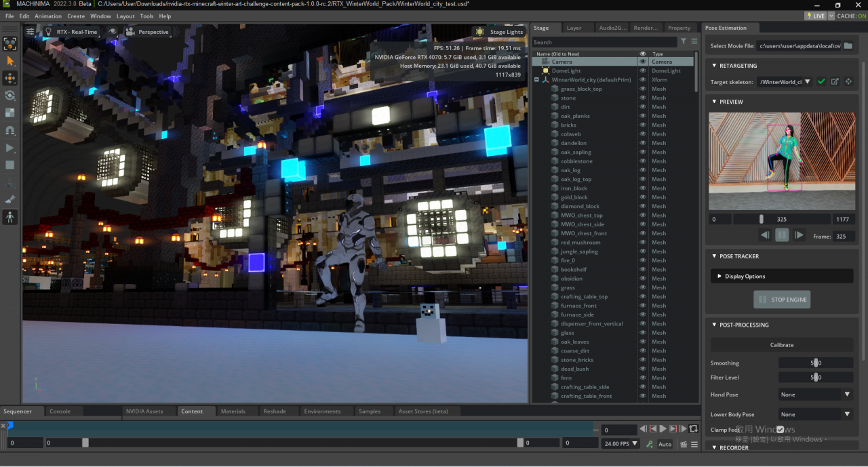Hide the DomeLight in the Stage list
The height and width of the screenshot is (467, 868).
(x=643, y=70)
